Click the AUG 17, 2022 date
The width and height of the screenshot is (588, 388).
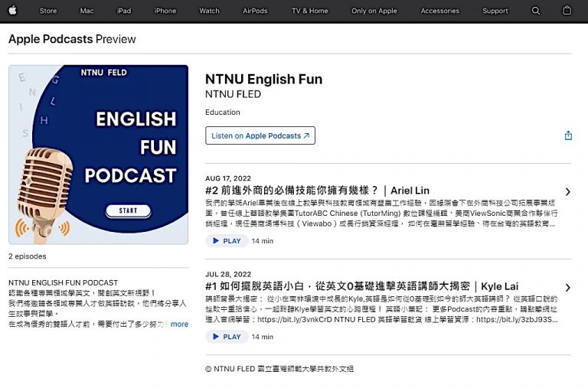coord(228,178)
